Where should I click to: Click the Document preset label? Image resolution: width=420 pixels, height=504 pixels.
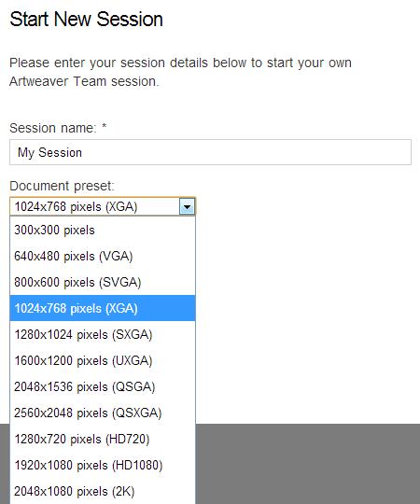click(62, 186)
